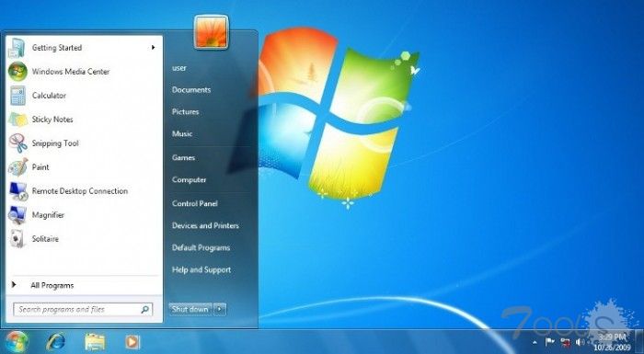
Task: Click the volume speaker tray icon
Action: point(580,342)
